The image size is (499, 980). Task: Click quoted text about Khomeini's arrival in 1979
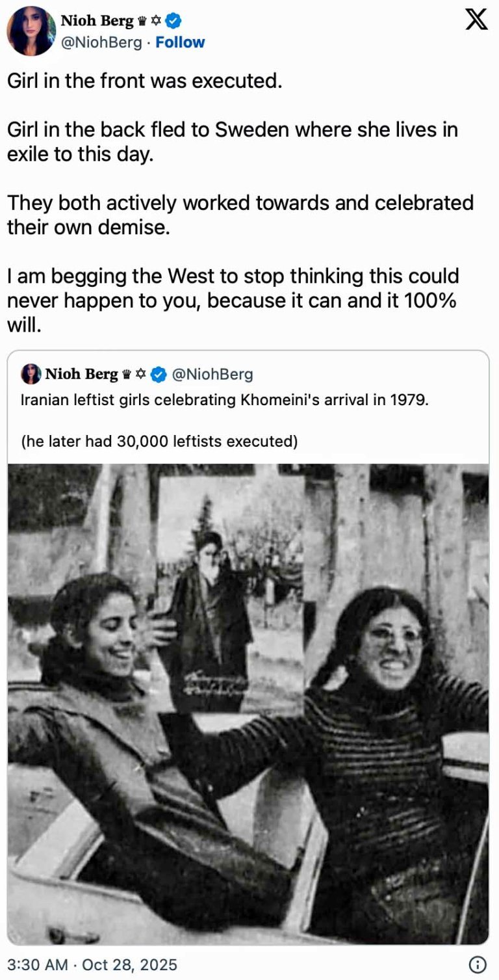[225, 399]
